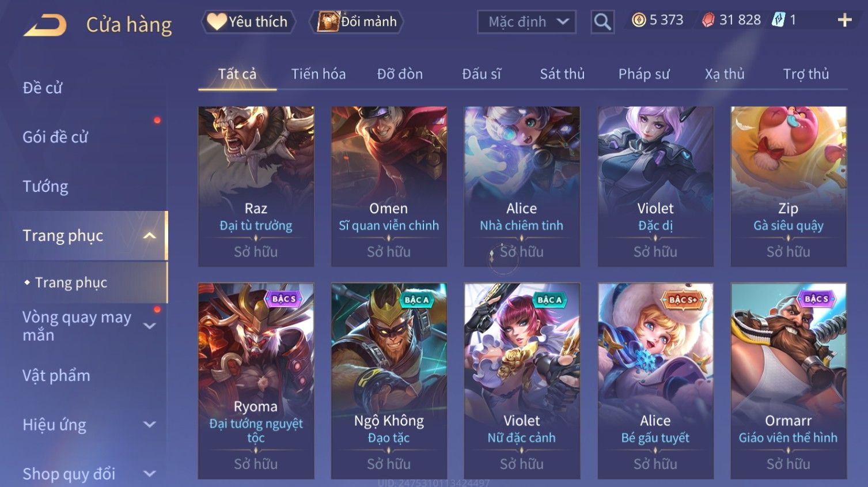The image size is (868, 487).
Task: Click the gold coin balance icon
Action: coord(639,20)
